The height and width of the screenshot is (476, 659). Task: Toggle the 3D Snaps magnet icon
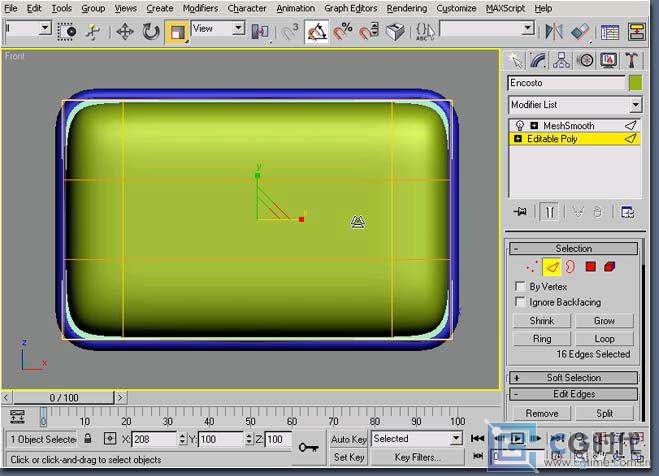pos(289,32)
